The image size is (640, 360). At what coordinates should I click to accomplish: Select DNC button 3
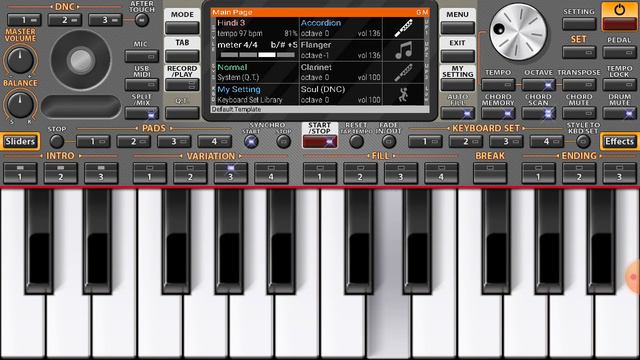coord(105,20)
